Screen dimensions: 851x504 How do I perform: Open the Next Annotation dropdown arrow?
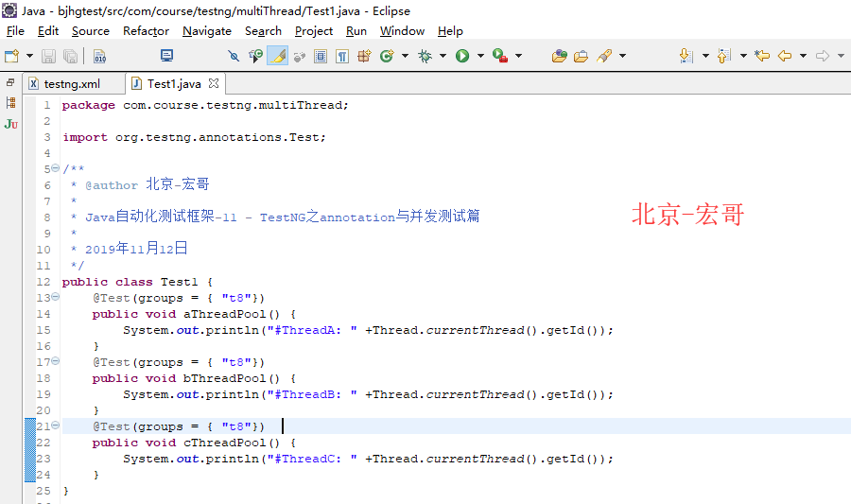(x=705, y=56)
